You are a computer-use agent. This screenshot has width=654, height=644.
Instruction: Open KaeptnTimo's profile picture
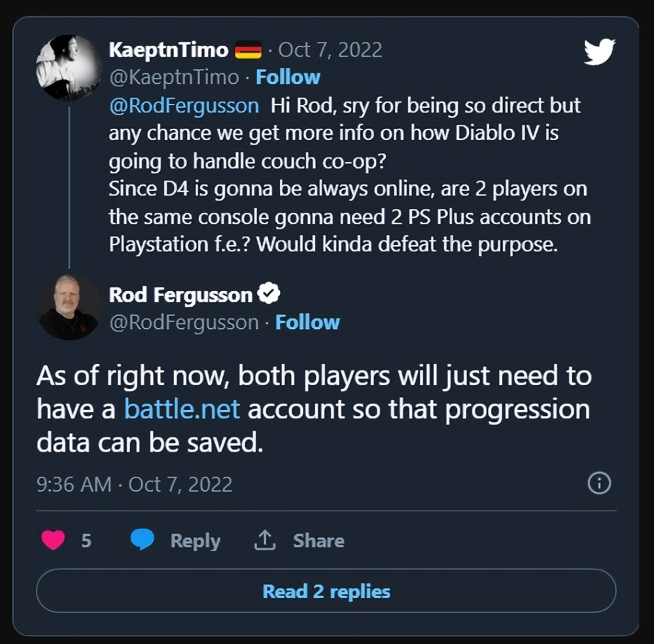[x=68, y=68]
